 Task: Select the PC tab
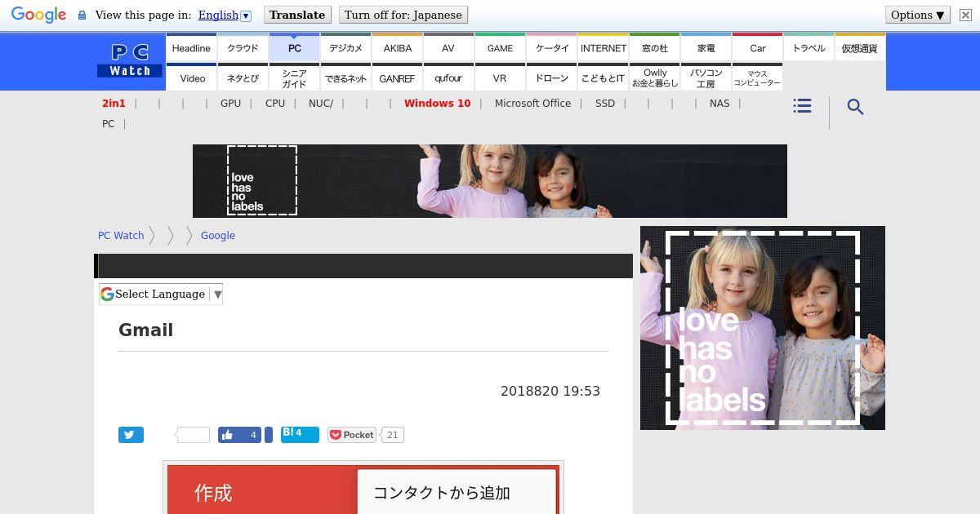pos(295,48)
